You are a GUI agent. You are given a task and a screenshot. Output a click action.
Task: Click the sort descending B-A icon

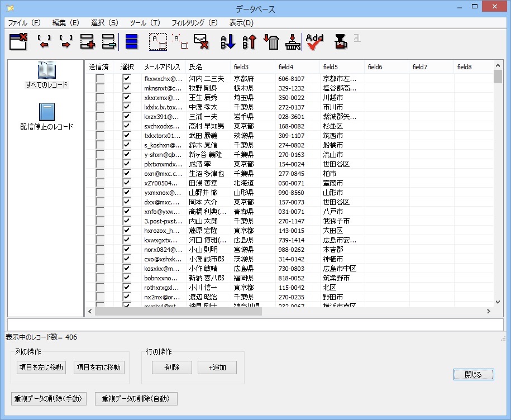(x=249, y=42)
